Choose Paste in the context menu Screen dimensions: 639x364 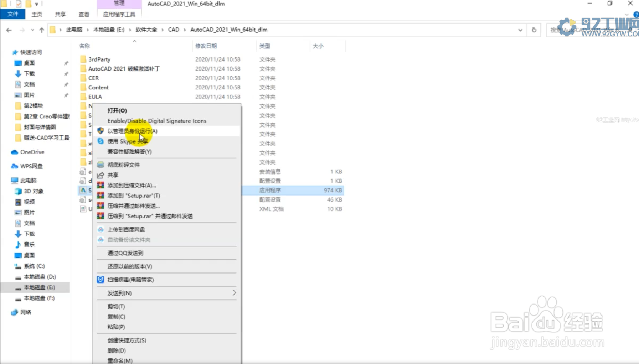[x=116, y=327]
